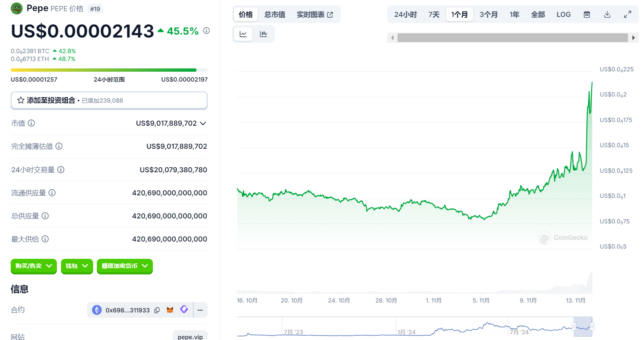The image size is (644, 340).
Task: Click the Ethereum icon next to contract address
Action: (x=97, y=310)
